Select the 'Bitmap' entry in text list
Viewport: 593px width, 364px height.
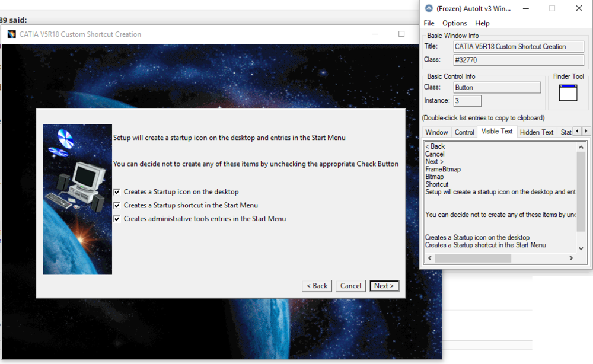coord(435,177)
